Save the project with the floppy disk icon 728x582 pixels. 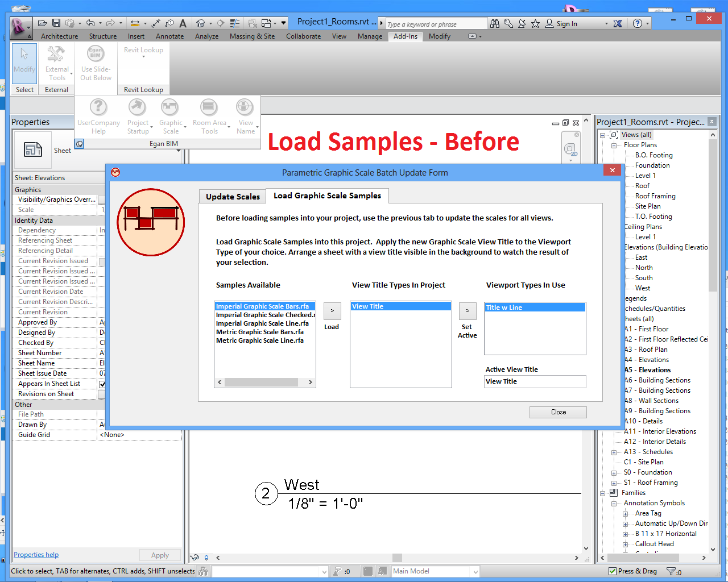pos(56,23)
